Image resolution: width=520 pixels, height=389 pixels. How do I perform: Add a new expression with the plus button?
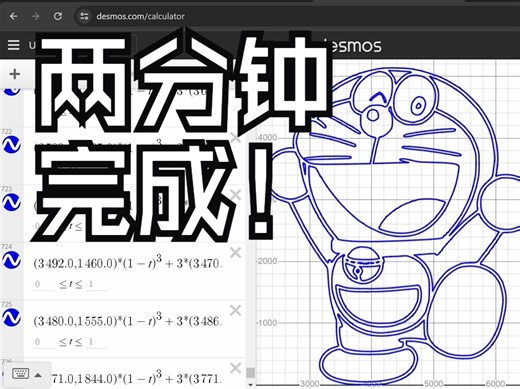click(14, 74)
